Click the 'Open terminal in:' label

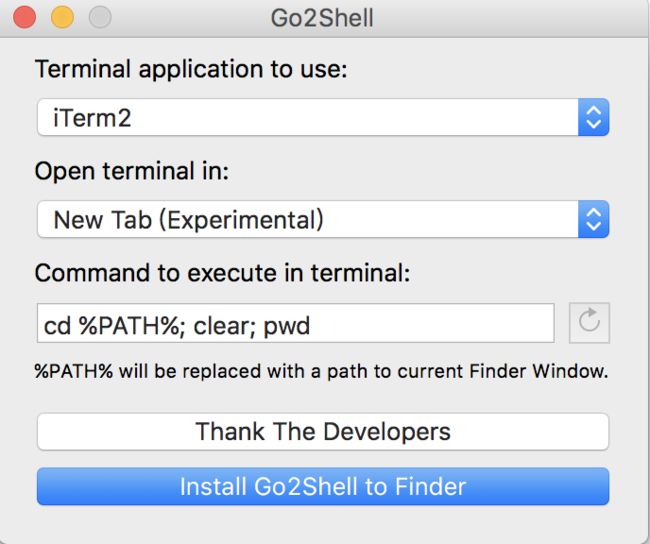132,171
